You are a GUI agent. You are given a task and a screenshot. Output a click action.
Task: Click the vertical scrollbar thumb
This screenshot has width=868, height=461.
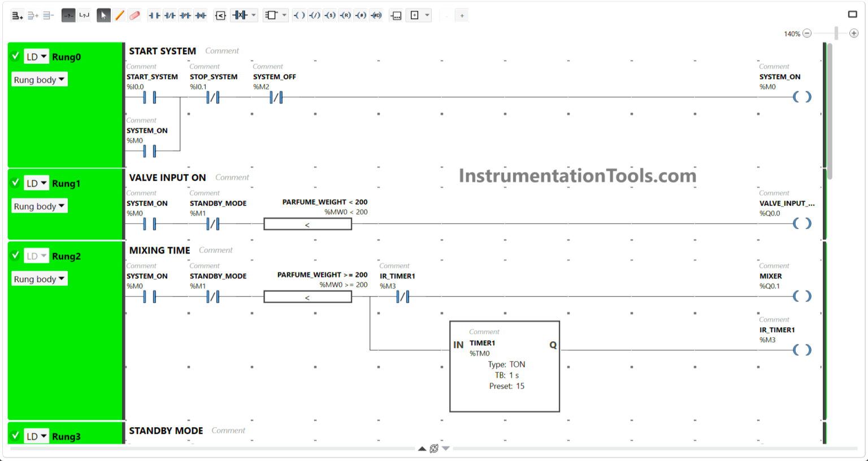pyautogui.click(x=830, y=111)
